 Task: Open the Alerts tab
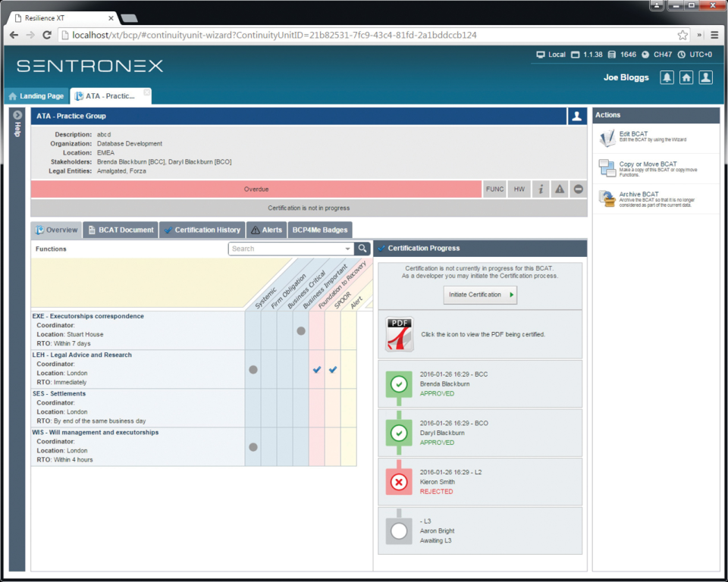266,230
